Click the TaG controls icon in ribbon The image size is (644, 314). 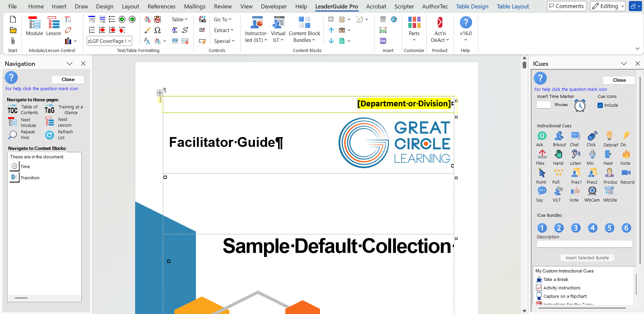[202, 20]
